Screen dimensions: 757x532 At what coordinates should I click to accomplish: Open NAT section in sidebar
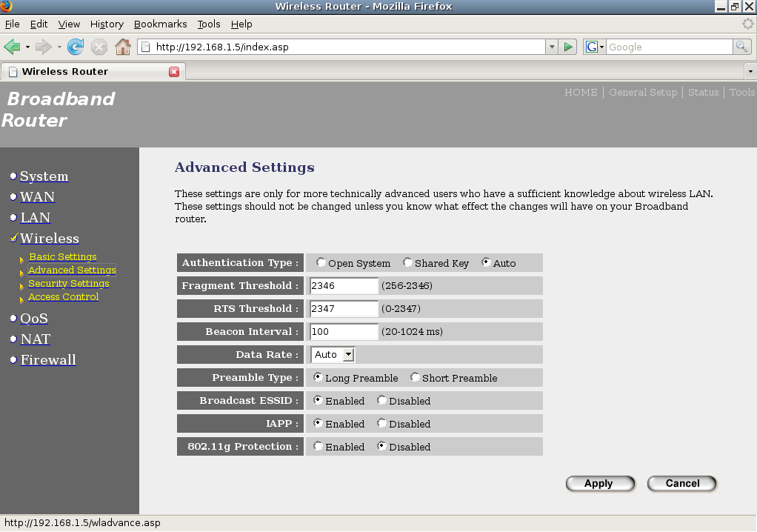[36, 339]
